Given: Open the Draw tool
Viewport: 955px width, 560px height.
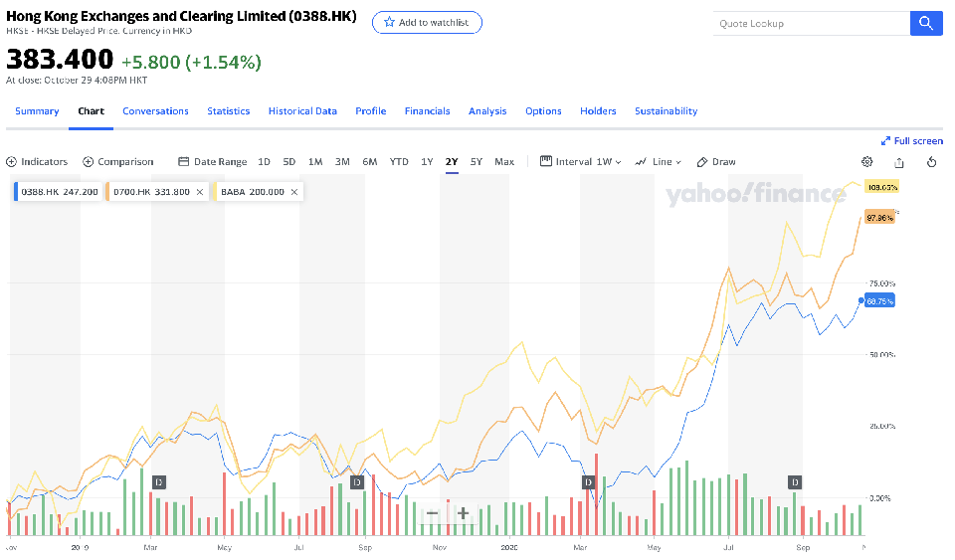Looking at the screenshot, I should 716,162.
